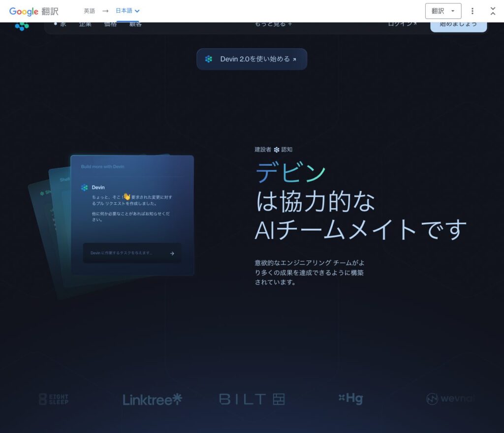Click the hexagon icon in Devin 2.0 banner

(209, 59)
